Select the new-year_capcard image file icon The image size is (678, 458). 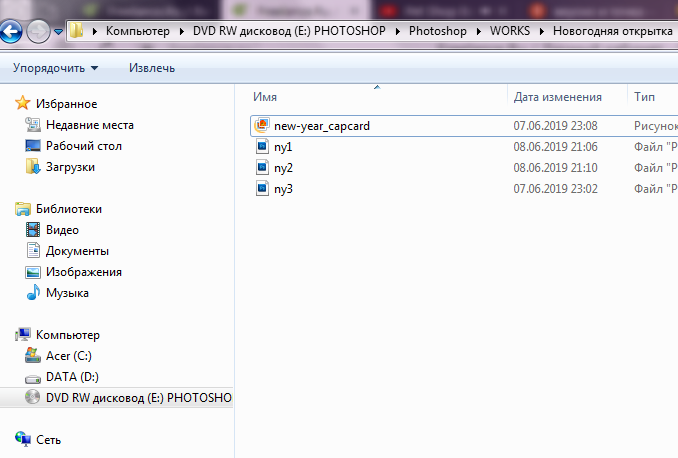point(262,125)
